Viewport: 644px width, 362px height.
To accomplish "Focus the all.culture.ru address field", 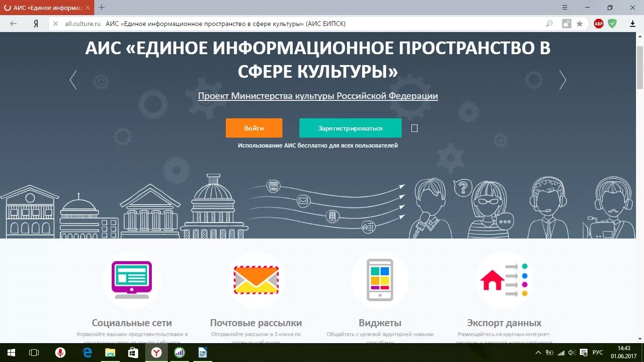I will click(x=302, y=24).
